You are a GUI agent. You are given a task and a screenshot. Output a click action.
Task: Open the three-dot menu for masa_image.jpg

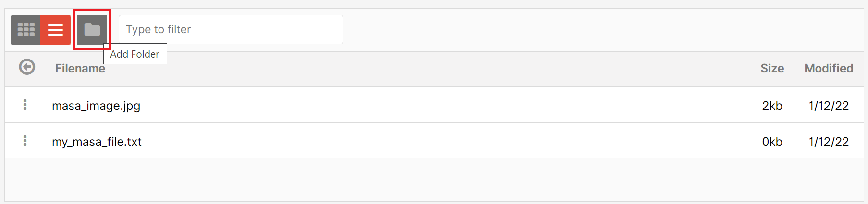click(25, 105)
